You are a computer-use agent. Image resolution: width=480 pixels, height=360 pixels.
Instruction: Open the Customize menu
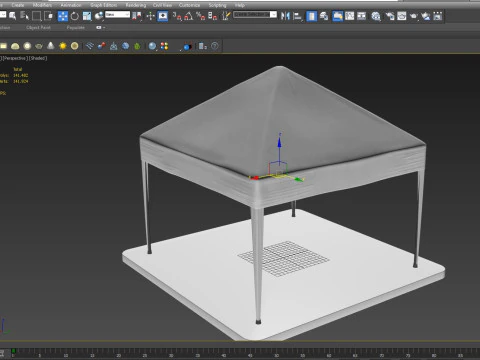tap(189, 5)
